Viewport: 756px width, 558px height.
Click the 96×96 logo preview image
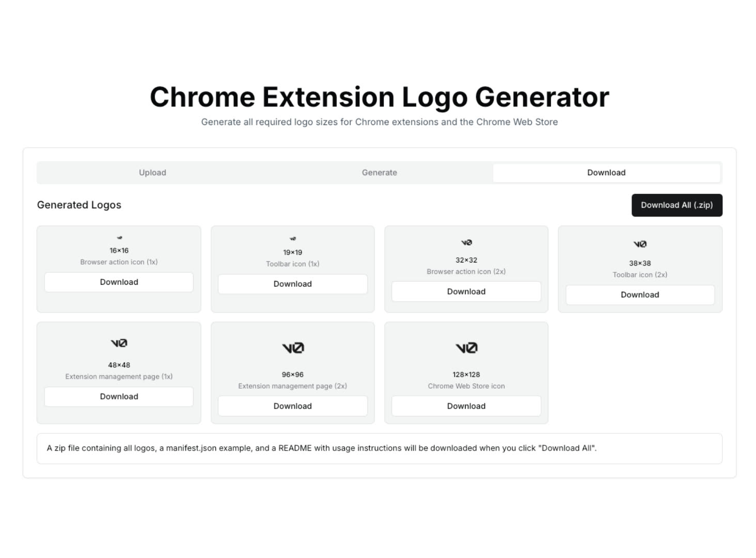pyautogui.click(x=293, y=348)
